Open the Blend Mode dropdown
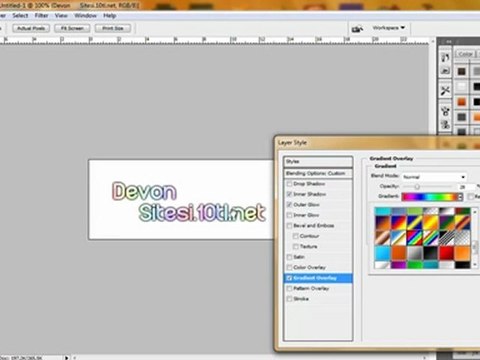 434,177
